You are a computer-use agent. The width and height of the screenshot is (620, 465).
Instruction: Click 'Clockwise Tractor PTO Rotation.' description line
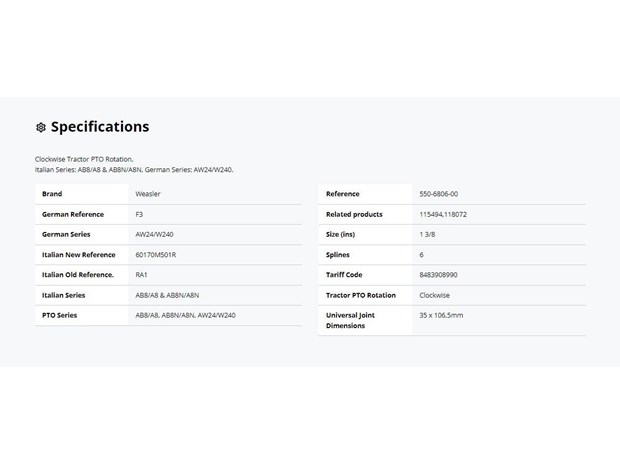[84, 159]
